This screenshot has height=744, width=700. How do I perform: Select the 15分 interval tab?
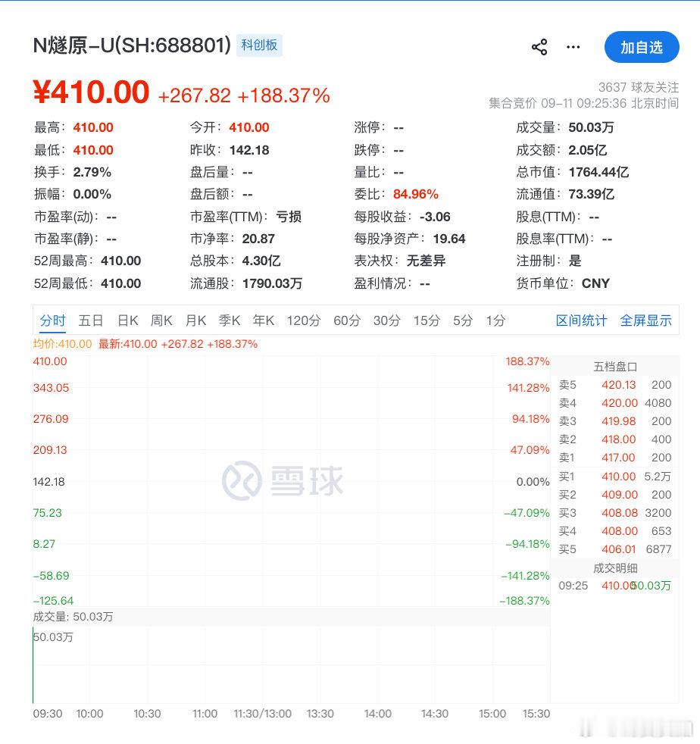point(427,320)
